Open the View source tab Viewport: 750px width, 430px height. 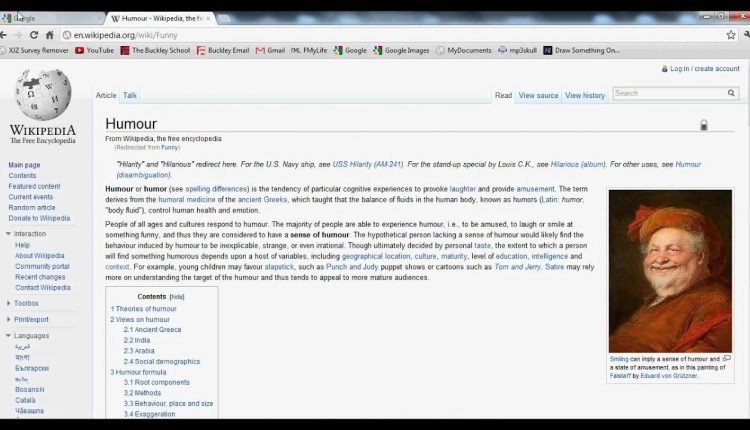click(x=539, y=95)
